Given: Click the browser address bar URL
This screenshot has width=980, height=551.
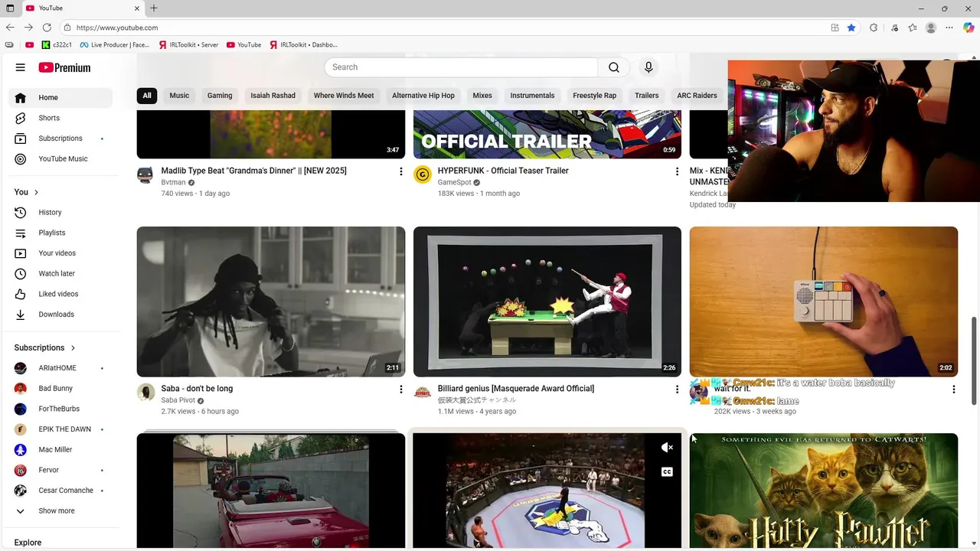Looking at the screenshot, I should click(117, 28).
